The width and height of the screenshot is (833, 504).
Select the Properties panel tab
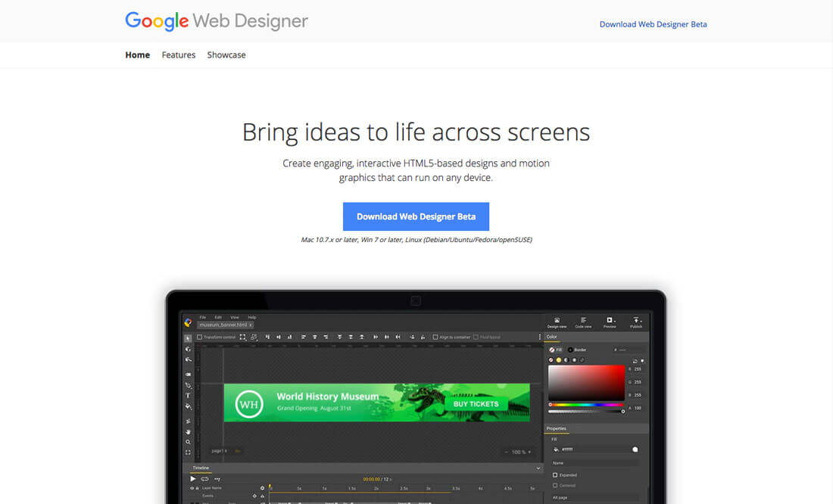tap(557, 428)
